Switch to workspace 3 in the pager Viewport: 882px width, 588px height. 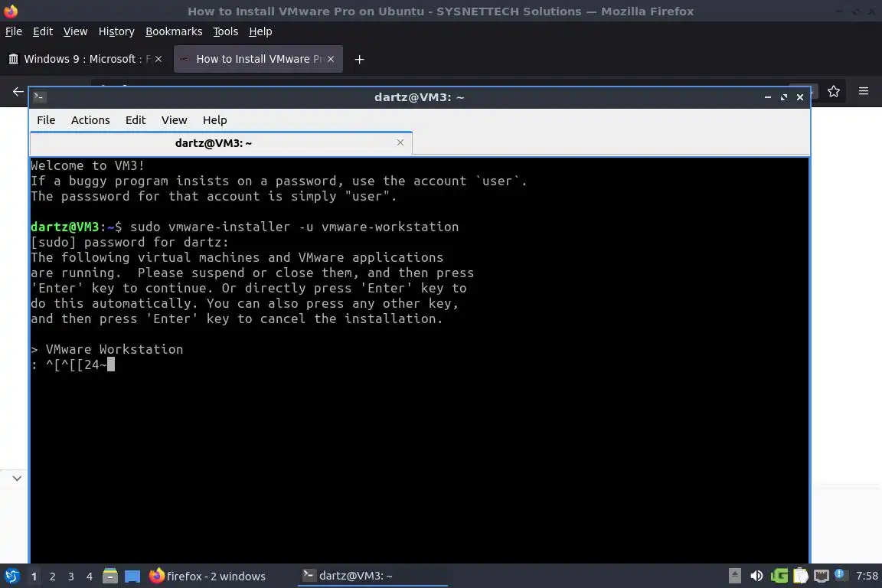71,577
